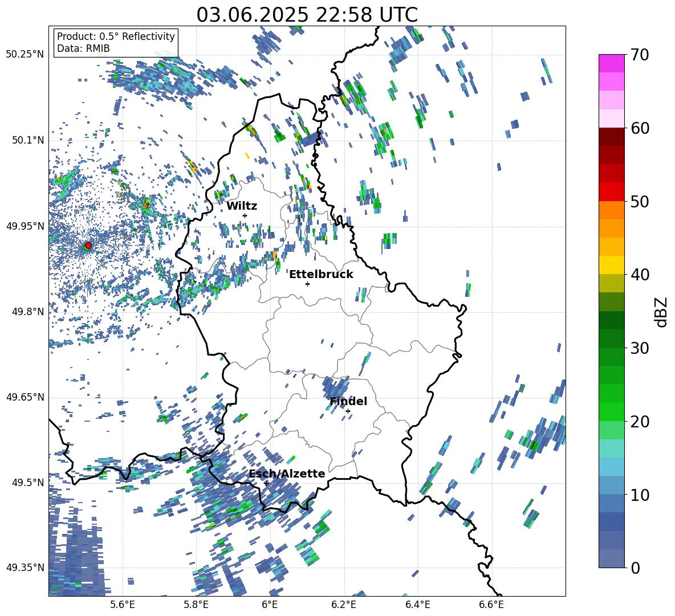Click the 49.95°N latitude label
The image size is (675, 616).
click(x=25, y=226)
